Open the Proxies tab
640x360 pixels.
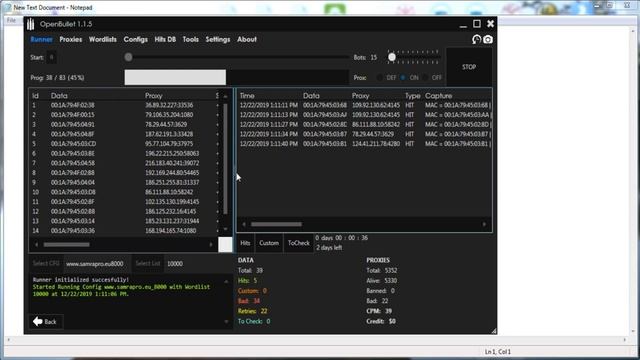[x=71, y=40]
